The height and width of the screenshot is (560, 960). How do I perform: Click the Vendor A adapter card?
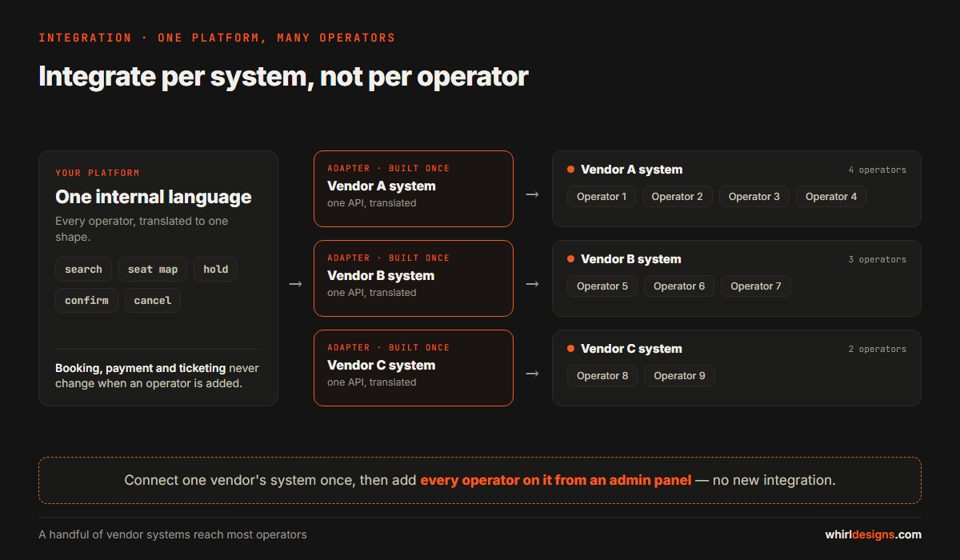pyautogui.click(x=414, y=189)
